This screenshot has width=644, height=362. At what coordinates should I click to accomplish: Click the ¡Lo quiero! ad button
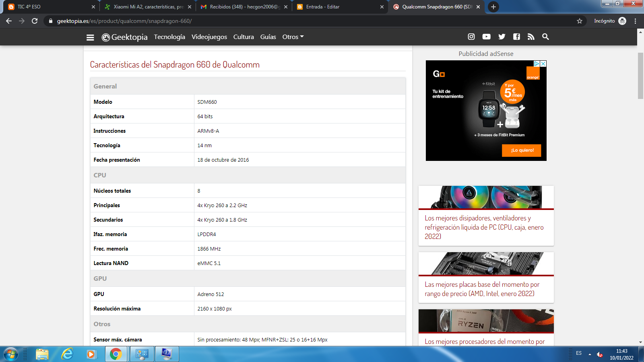pos(521,150)
